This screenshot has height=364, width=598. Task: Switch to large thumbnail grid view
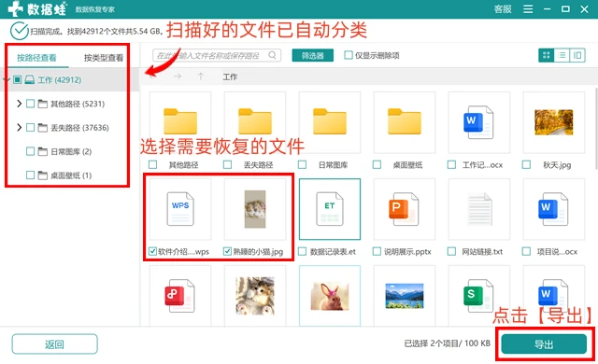(x=546, y=56)
